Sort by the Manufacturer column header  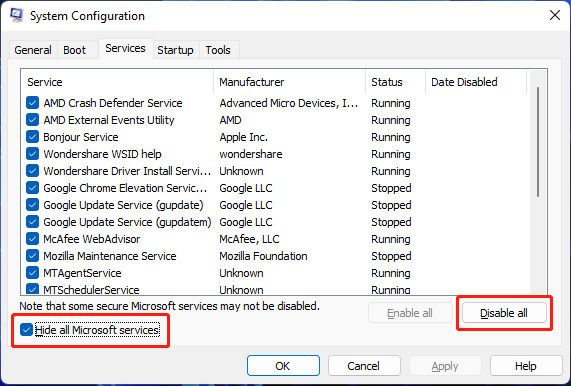290,82
